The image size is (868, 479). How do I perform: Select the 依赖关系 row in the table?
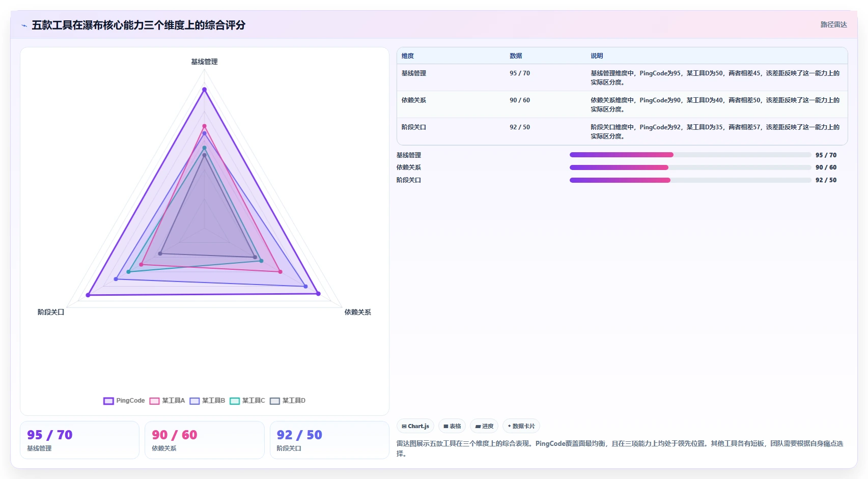tap(622, 104)
